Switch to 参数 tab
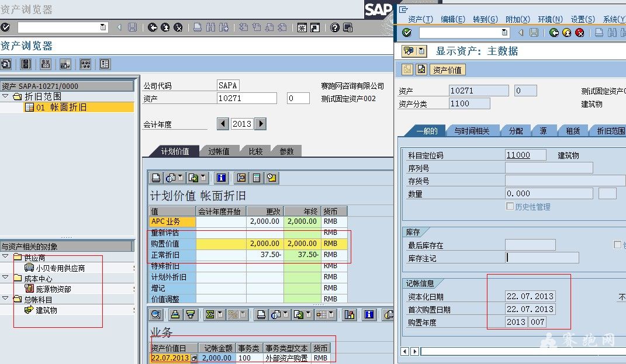 pos(286,151)
